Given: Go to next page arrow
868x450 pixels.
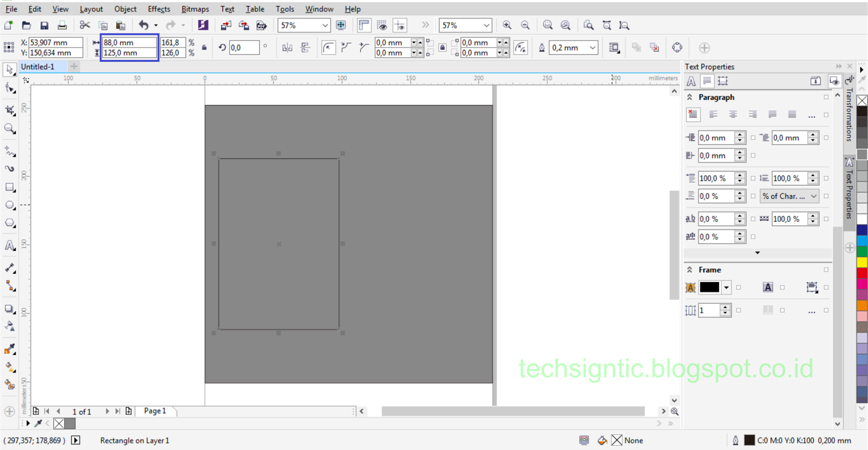Looking at the screenshot, I should pos(107,412).
